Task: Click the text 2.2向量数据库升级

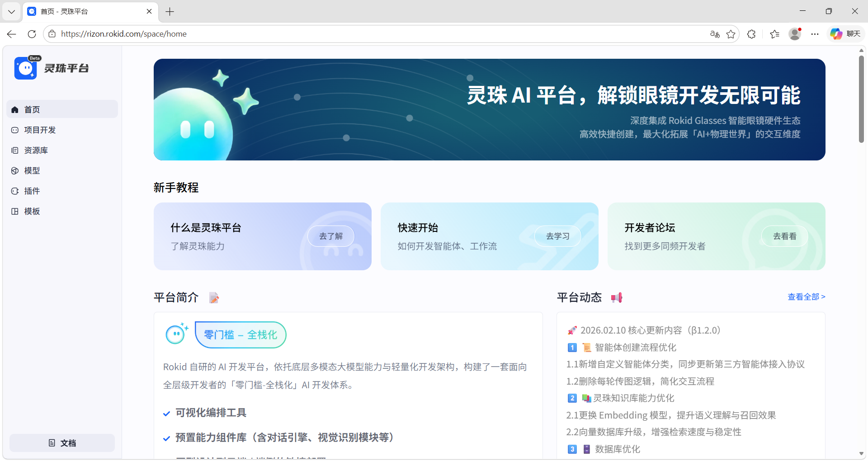Action: point(604,432)
